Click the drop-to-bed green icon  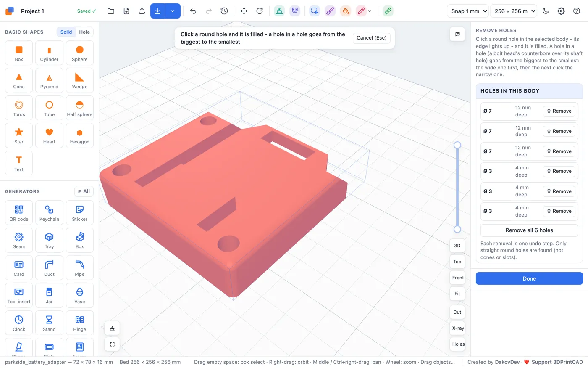pyautogui.click(x=279, y=11)
